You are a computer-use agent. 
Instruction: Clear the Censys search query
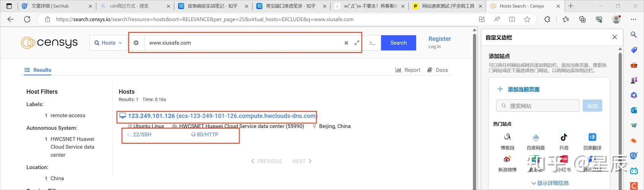346,43
